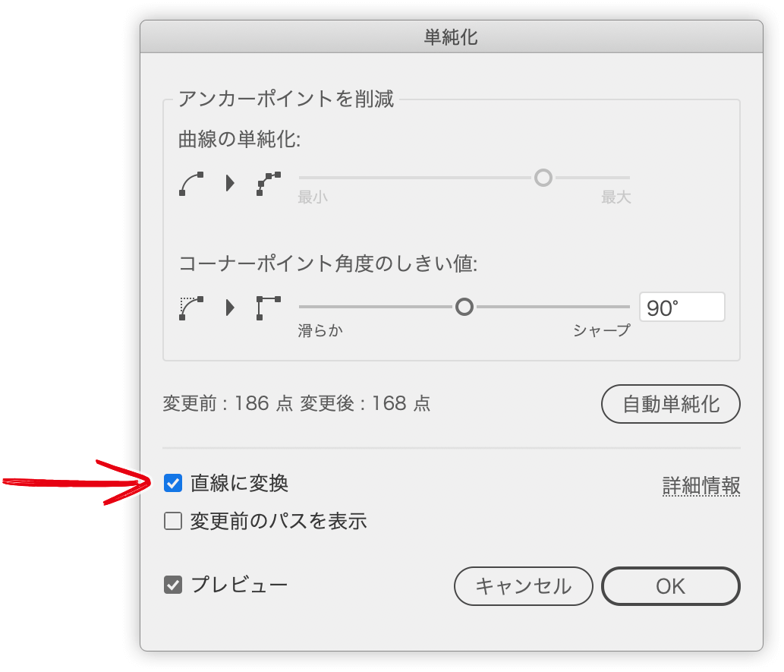Click the curve simplification slider handle
This screenshot has width=784, height=672.
point(543,178)
